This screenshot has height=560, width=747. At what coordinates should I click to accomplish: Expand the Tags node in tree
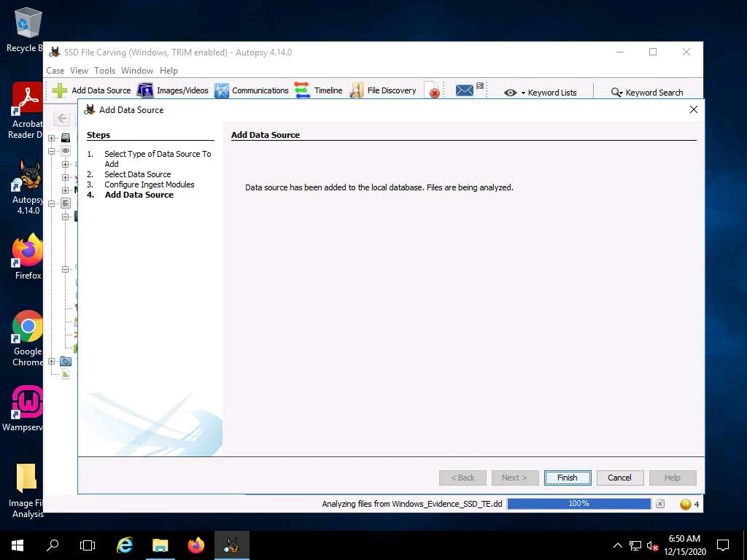[x=52, y=362]
